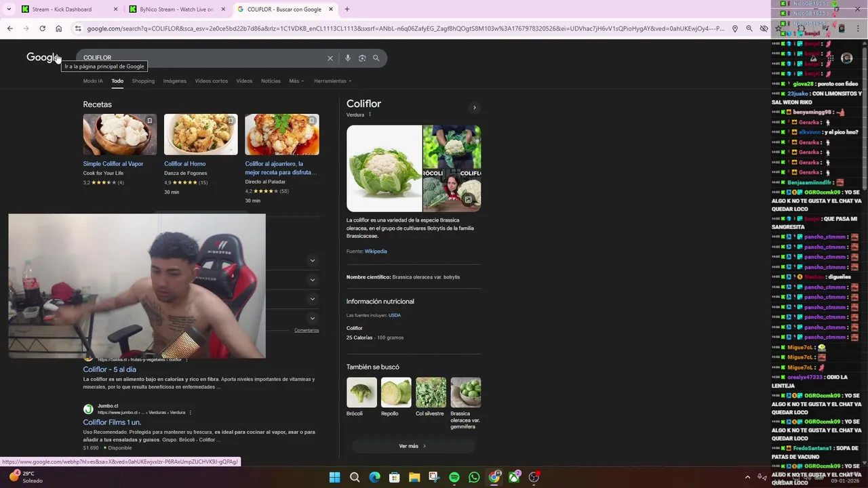This screenshot has height=488, width=868.
Task: Open WhatsApp from the taskbar
Action: [474, 477]
